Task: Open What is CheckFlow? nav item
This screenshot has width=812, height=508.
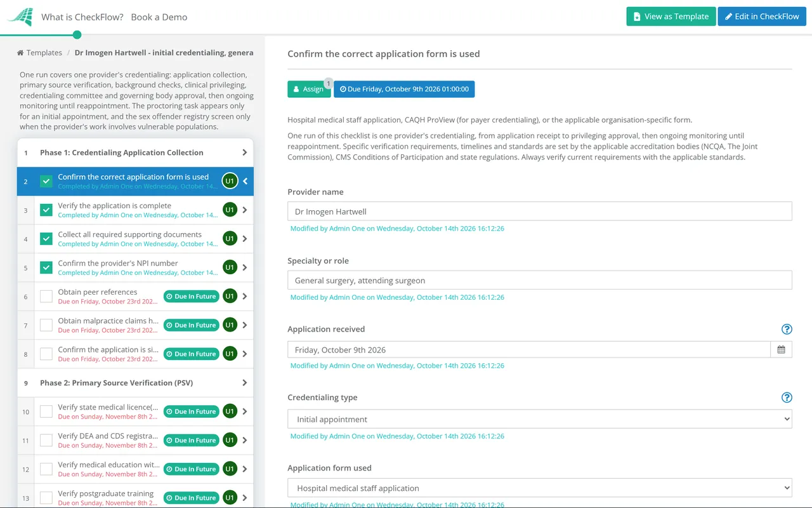Action: tap(82, 17)
